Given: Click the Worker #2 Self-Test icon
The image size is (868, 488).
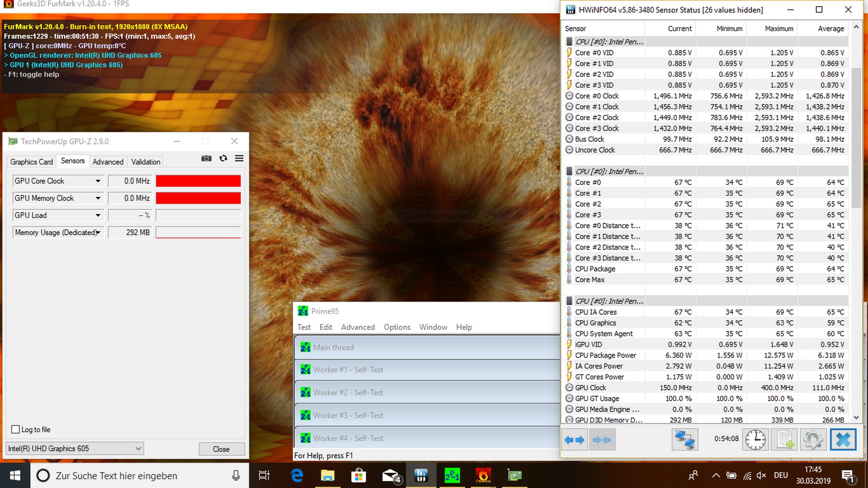Looking at the screenshot, I should click(x=305, y=393).
